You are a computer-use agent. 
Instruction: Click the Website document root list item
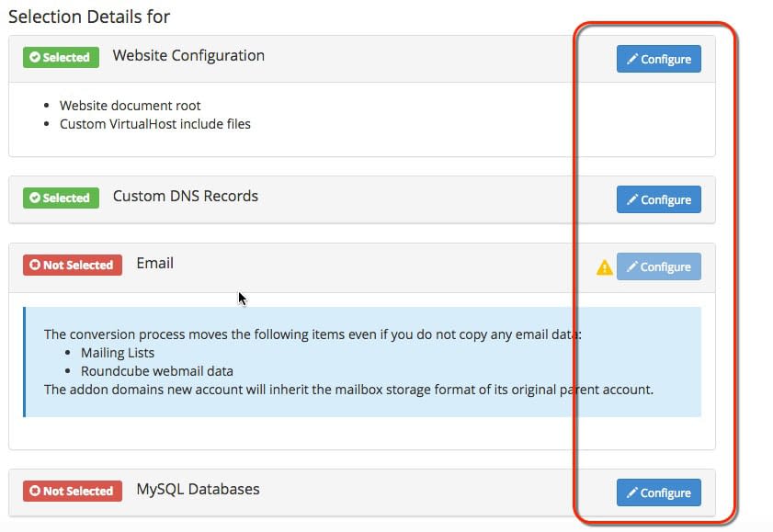130,105
